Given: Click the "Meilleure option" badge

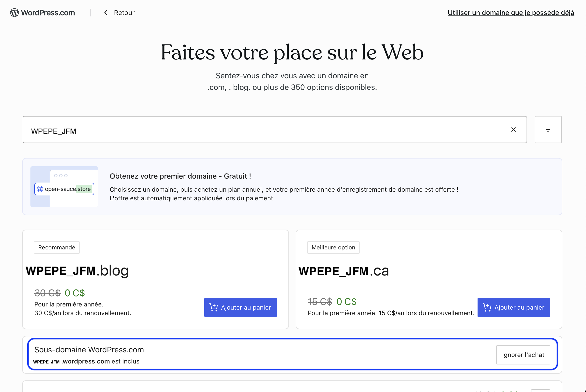Looking at the screenshot, I should pyautogui.click(x=333, y=247).
